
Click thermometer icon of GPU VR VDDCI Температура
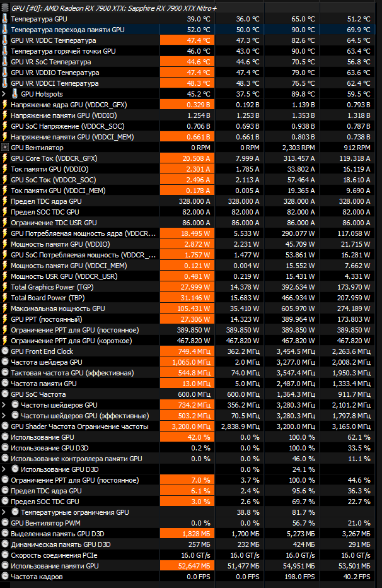click(x=5, y=83)
